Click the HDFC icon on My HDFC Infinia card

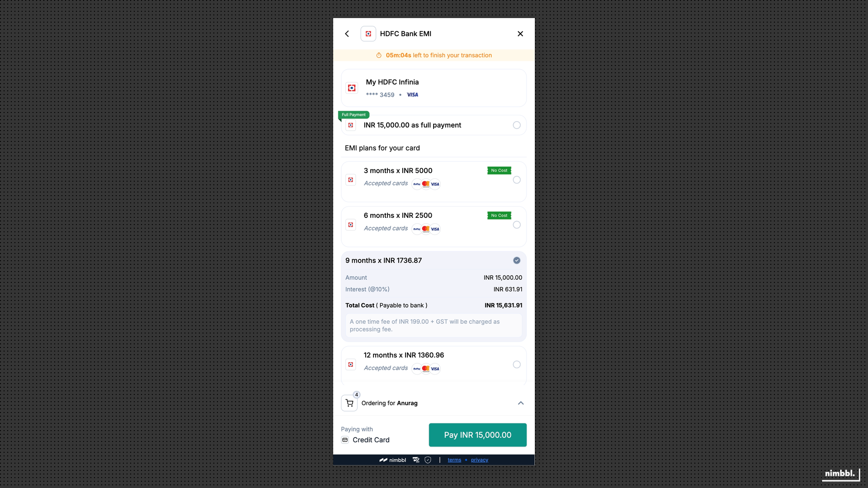(352, 88)
